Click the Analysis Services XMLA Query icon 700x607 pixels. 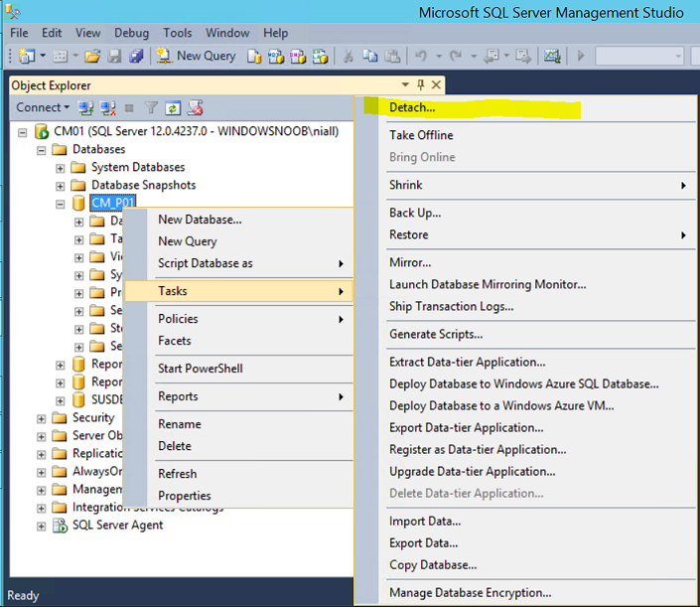320,57
